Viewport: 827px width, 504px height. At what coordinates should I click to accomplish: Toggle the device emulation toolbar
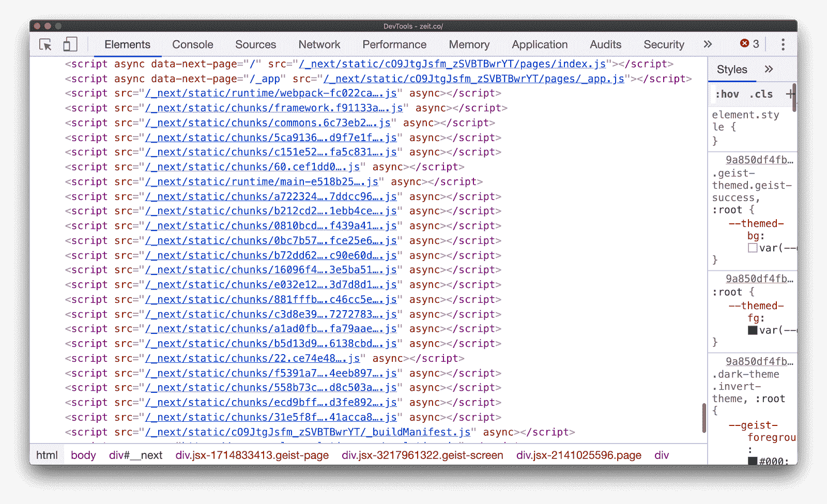71,45
